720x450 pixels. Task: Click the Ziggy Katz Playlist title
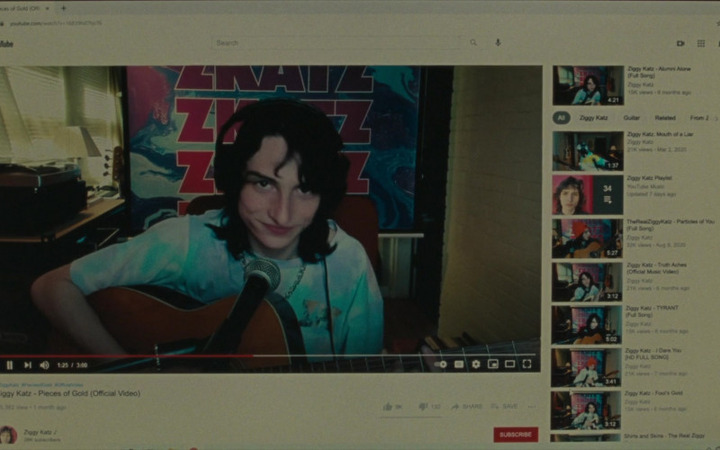point(649,178)
